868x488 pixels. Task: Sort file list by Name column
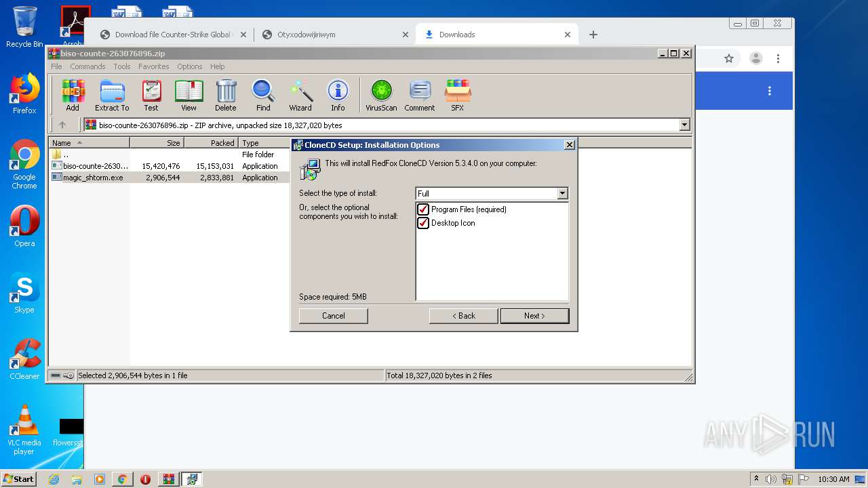click(x=90, y=143)
